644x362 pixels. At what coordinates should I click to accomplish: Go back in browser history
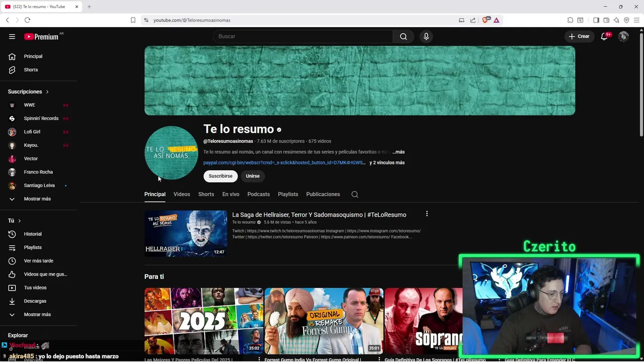point(7,20)
